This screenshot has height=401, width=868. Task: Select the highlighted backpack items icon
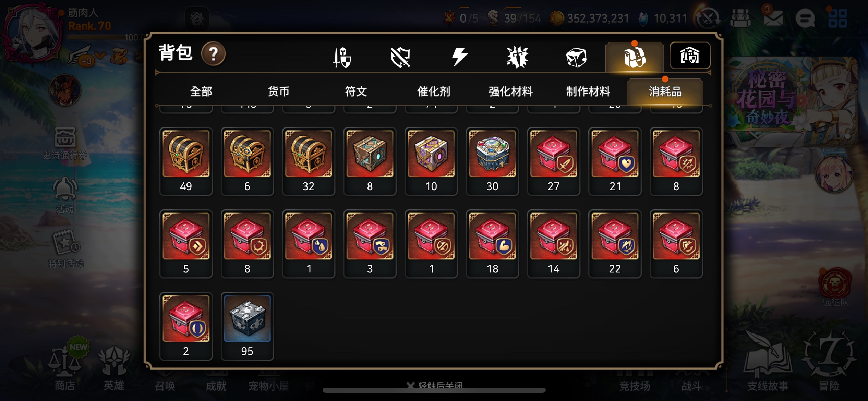click(x=635, y=57)
